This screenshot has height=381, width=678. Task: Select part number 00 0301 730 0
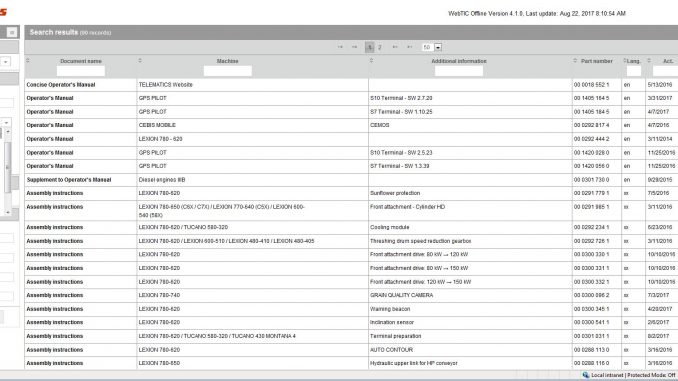(591, 179)
